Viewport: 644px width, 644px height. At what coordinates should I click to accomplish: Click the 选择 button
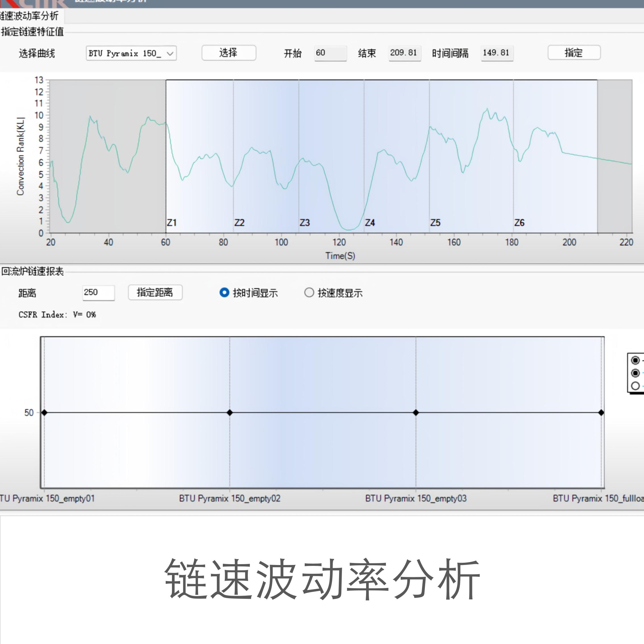229,53
